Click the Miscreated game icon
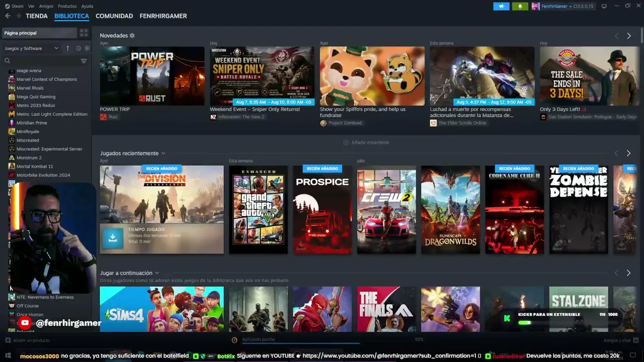 (12, 140)
